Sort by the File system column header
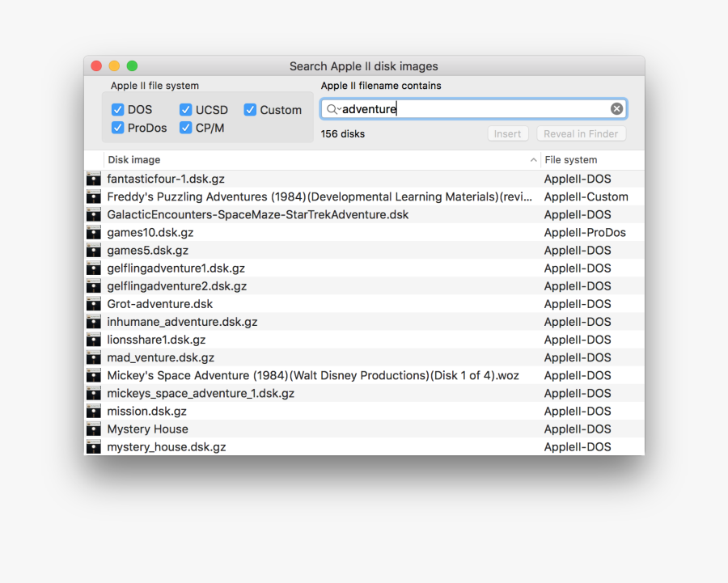This screenshot has width=728, height=583. (590, 160)
